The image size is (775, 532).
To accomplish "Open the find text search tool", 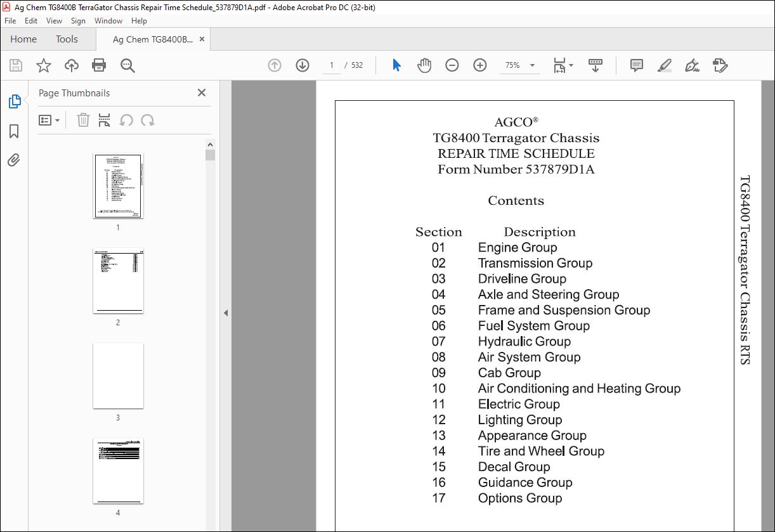I will pos(127,65).
